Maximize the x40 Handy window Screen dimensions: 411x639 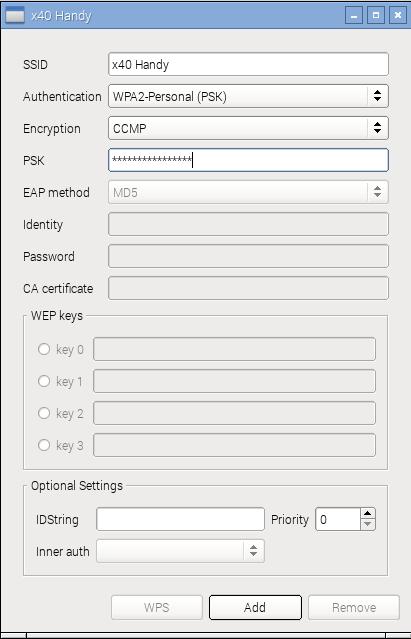(376, 15)
